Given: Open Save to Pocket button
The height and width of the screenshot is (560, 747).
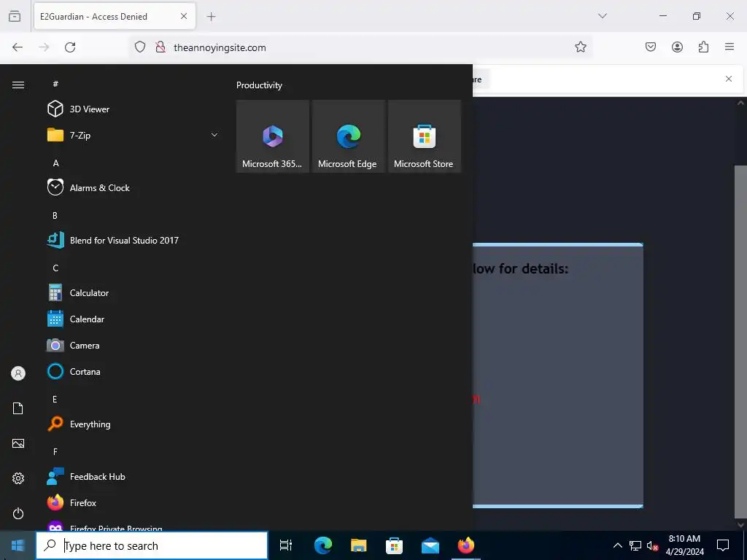Looking at the screenshot, I should (651, 47).
